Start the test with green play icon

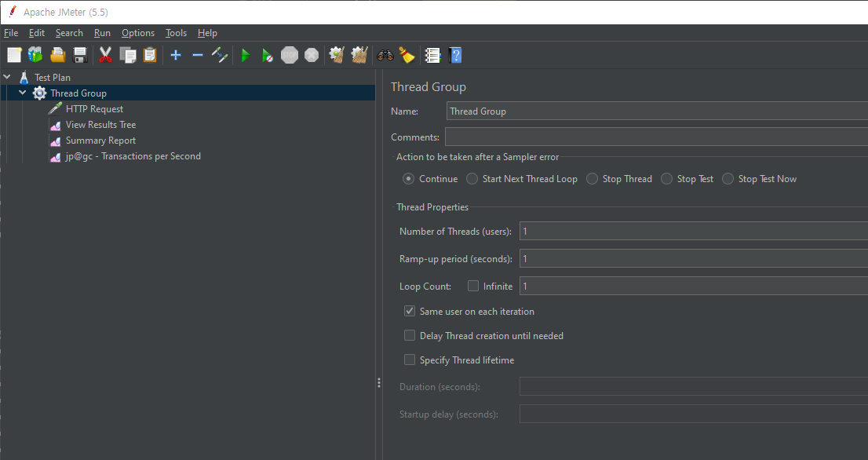coord(246,55)
